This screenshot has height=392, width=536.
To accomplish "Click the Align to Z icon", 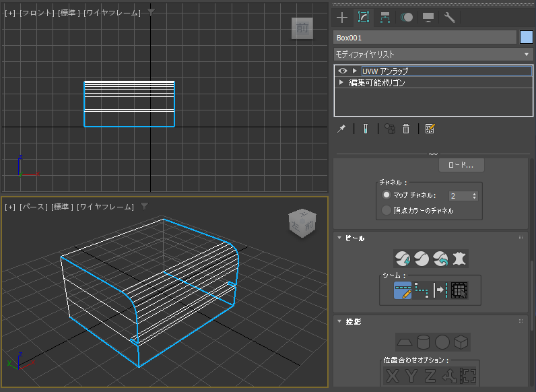I will click(x=430, y=376).
